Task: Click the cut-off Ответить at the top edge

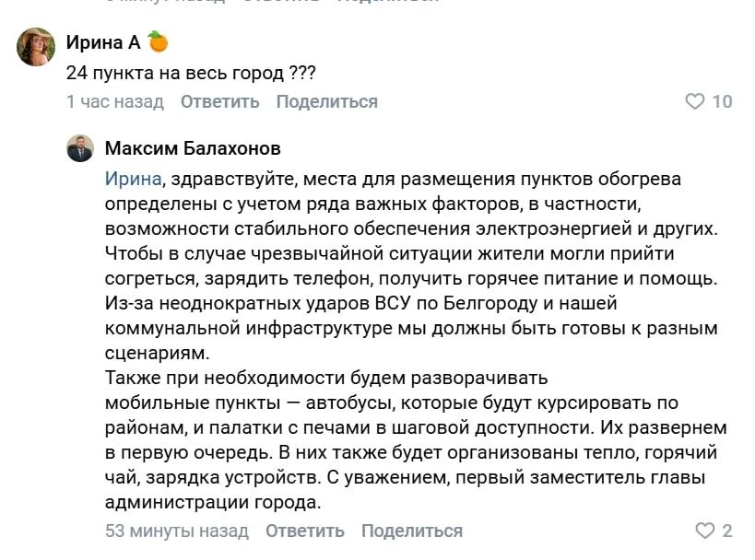Action: (x=281, y=2)
